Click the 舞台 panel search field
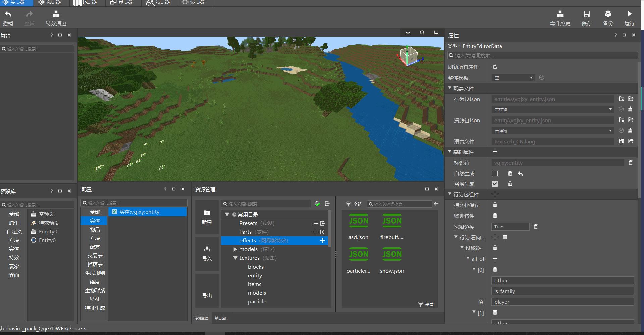 37,49
